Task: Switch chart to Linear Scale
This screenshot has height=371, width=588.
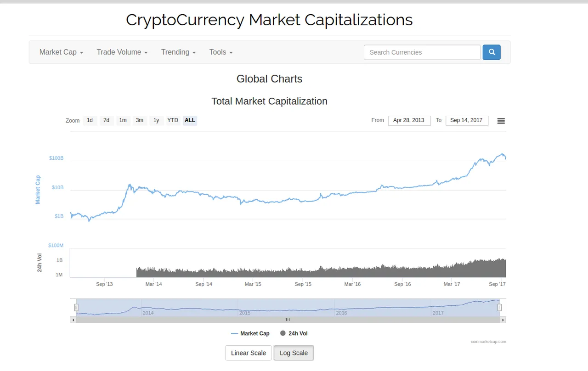Action: pos(249,353)
